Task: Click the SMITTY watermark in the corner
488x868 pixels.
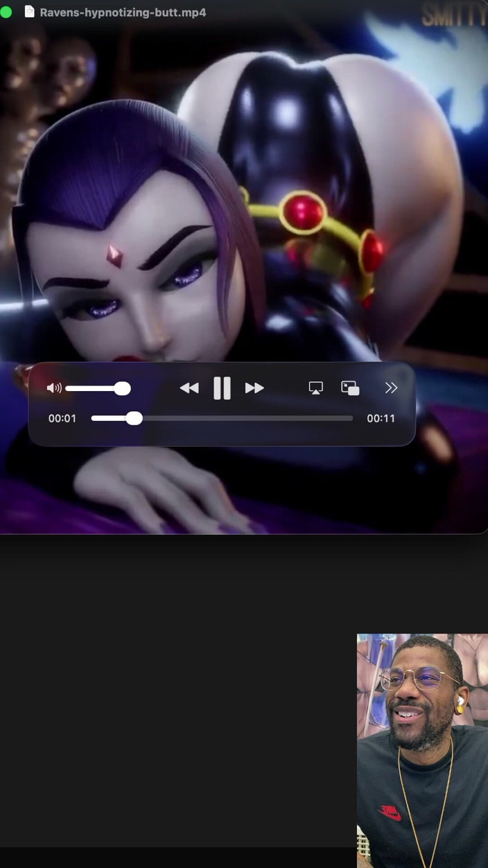Action: point(453,15)
